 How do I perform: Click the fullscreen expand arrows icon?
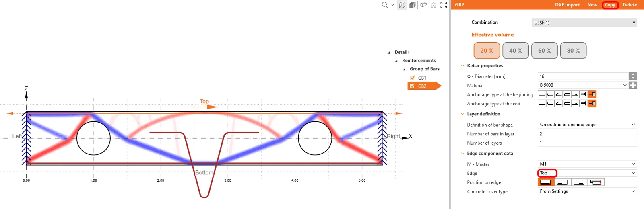(444, 5)
